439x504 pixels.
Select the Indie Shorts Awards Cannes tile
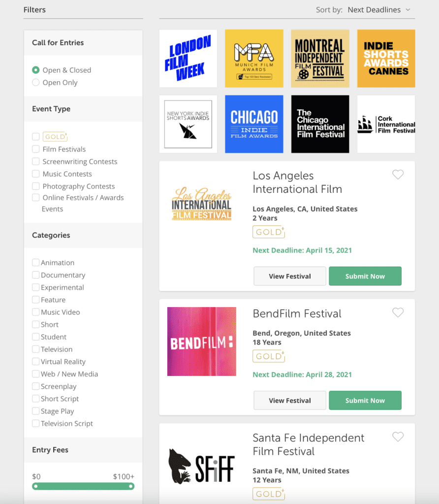coord(386,59)
